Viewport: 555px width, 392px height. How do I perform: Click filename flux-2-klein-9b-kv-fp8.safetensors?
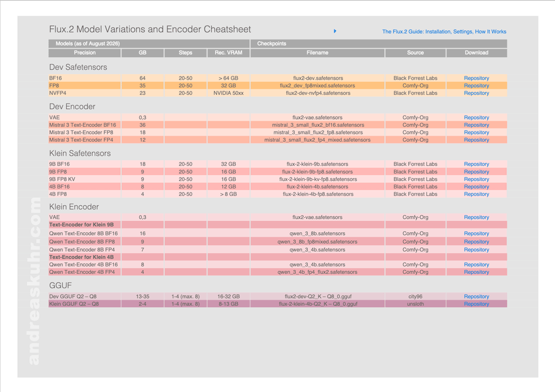[x=318, y=179]
